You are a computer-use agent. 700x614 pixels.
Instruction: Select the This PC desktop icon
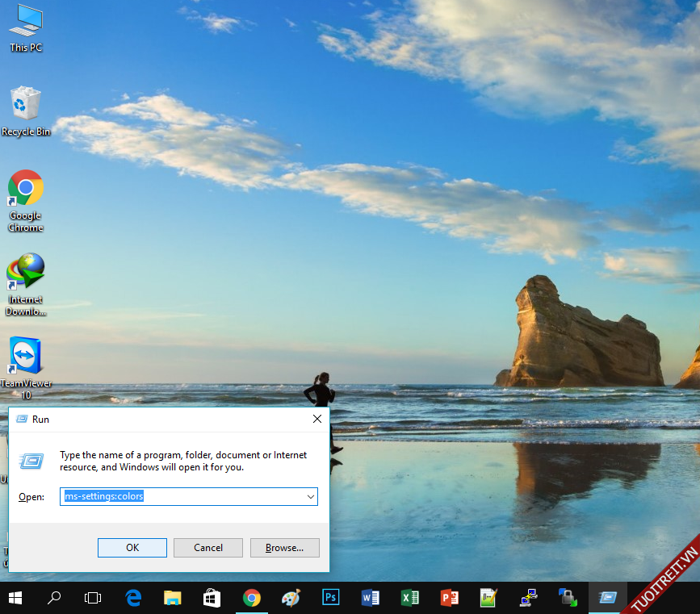click(x=26, y=27)
